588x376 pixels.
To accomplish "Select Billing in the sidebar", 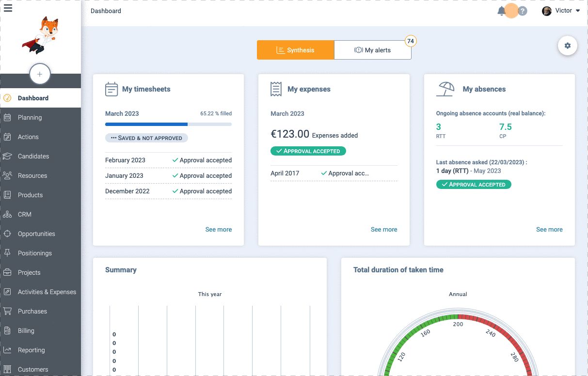I will [x=40, y=330].
